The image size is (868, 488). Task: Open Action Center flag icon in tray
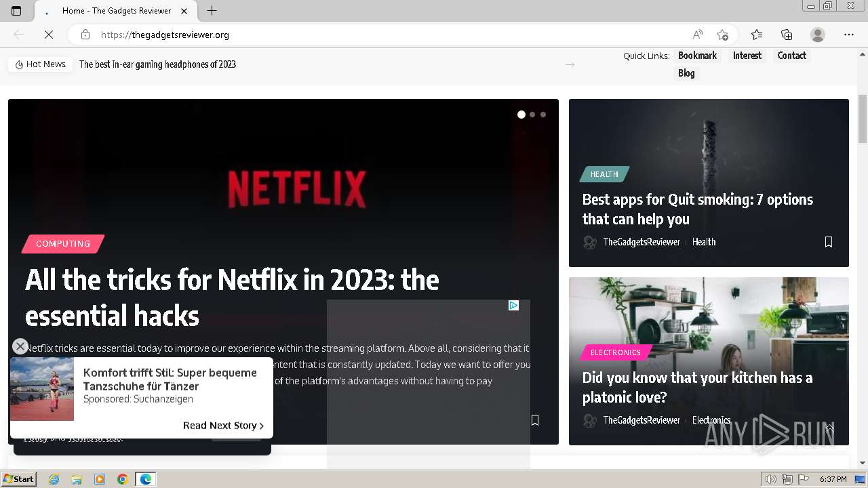coord(804,479)
